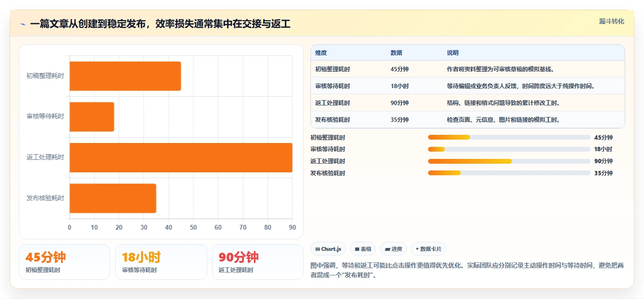Viewport: 644px width, 299px height.
Task: Click the 初稿整理耗时 y-axis label in chart
Action: (x=45, y=76)
